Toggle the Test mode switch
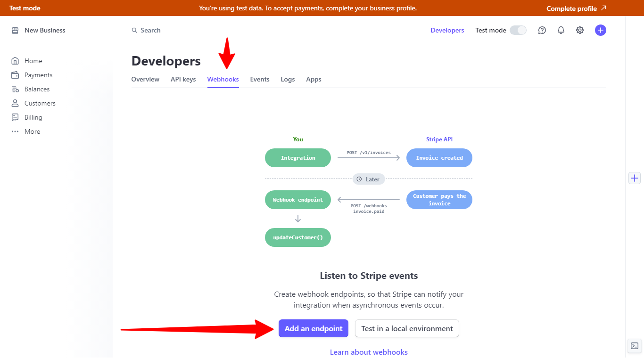Viewport: 644px width, 358px height. pos(518,30)
